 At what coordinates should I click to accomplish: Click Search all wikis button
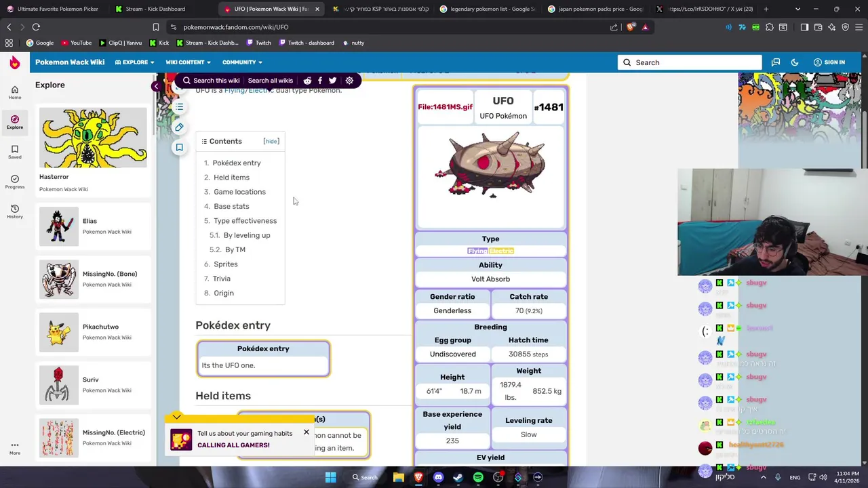click(x=271, y=81)
